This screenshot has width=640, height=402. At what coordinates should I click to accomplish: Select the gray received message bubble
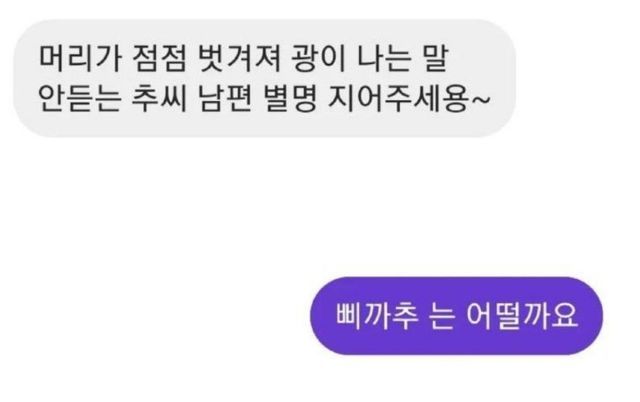point(264,78)
